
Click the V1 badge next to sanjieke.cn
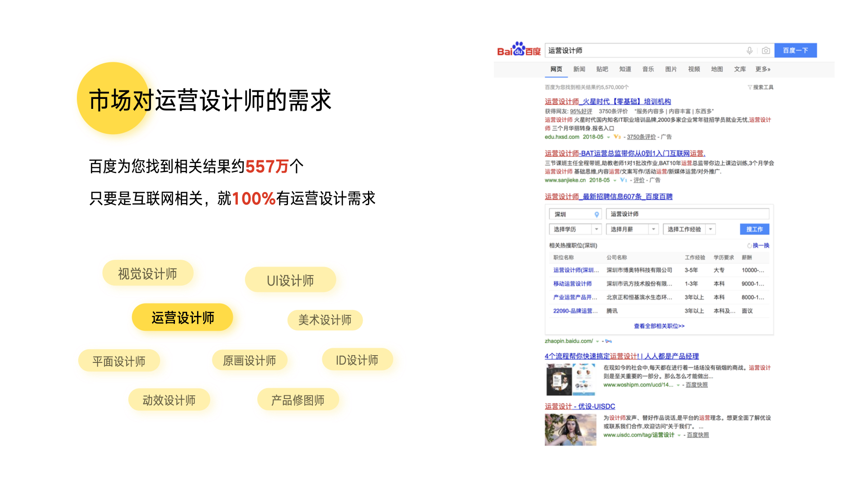[x=623, y=180]
